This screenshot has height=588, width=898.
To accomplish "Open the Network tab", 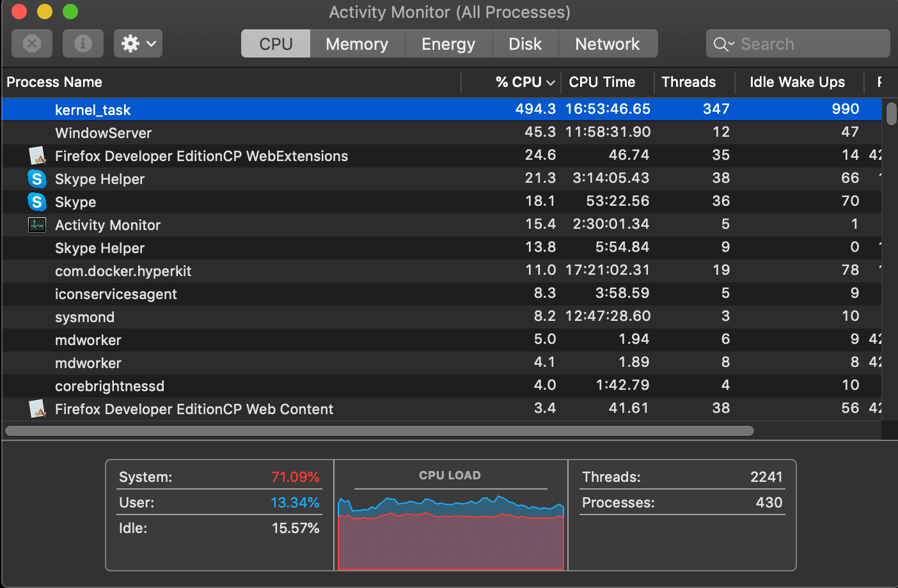I will coord(608,43).
